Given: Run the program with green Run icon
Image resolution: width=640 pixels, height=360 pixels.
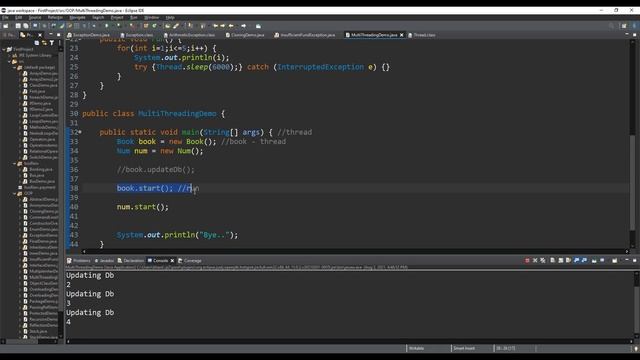Looking at the screenshot, I should click(x=107, y=26).
